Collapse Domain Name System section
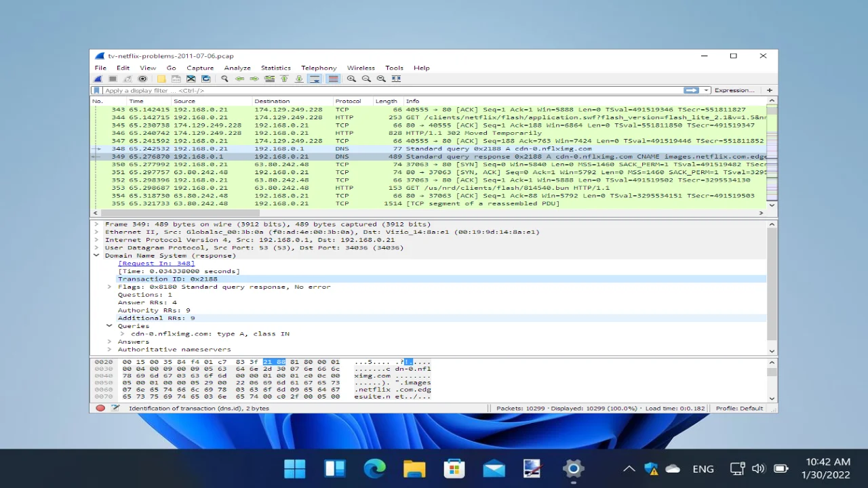Viewport: 868px width, 488px height. pyautogui.click(x=96, y=256)
